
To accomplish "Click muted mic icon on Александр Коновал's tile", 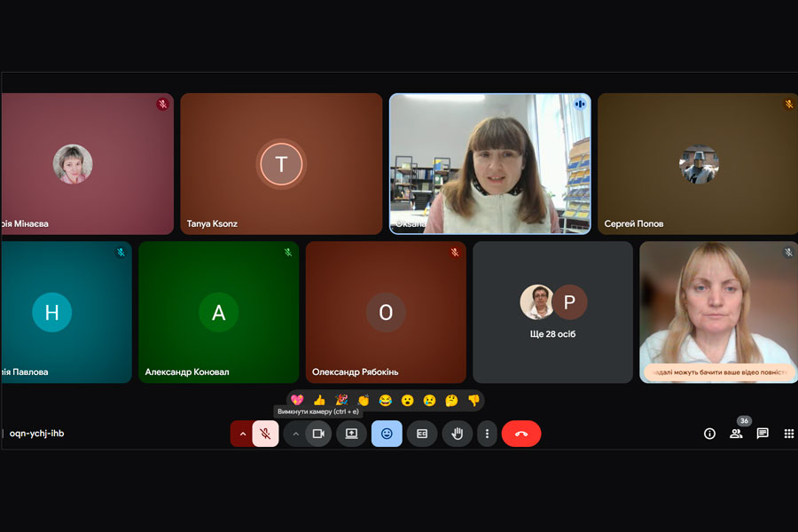I will (288, 253).
